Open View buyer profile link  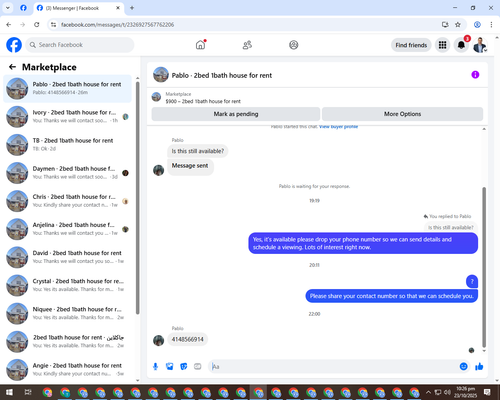pyautogui.click(x=338, y=127)
